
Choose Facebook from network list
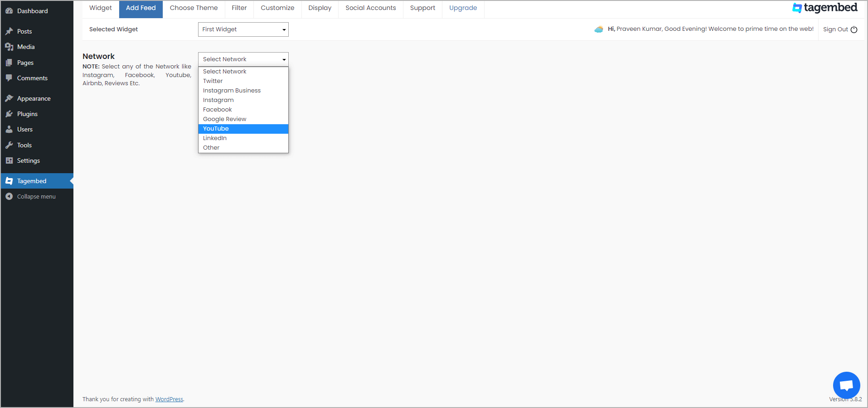[x=243, y=110]
